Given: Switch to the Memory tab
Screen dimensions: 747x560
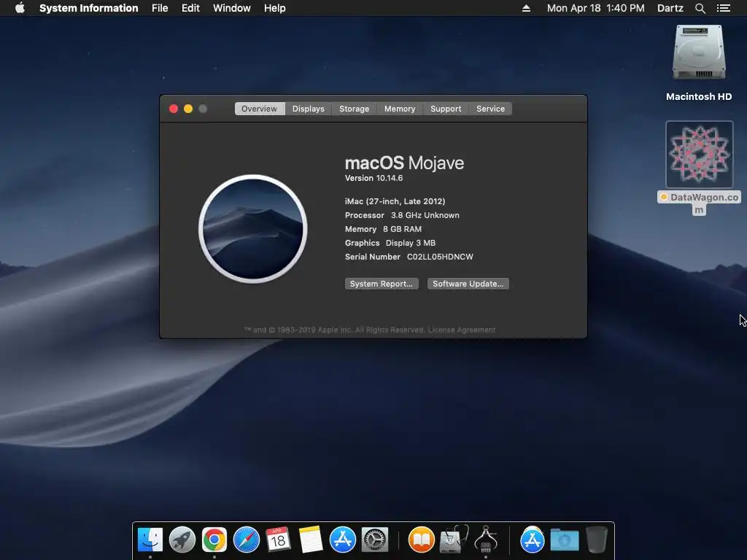Looking at the screenshot, I should [400, 109].
